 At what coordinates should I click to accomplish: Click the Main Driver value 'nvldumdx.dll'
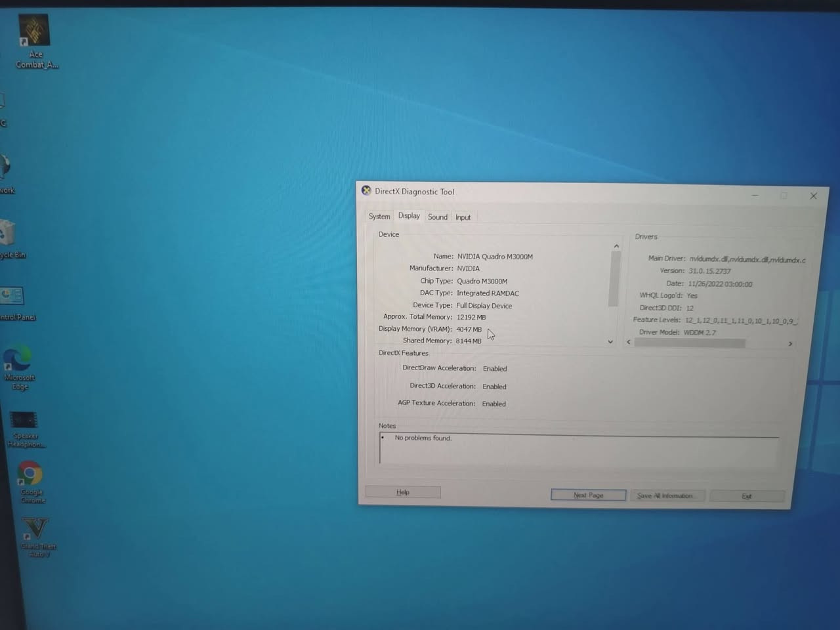click(x=708, y=259)
